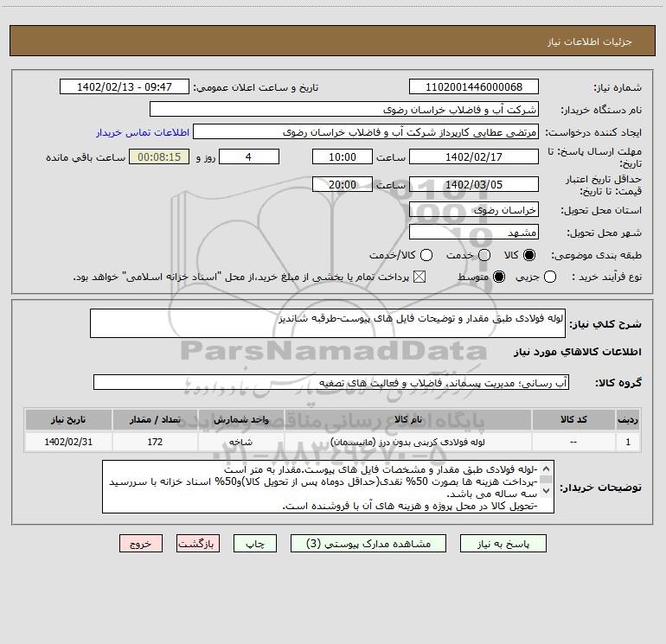Select the خدمت radio option
Image resolution: width=666 pixels, height=644 pixels.
coord(484,255)
